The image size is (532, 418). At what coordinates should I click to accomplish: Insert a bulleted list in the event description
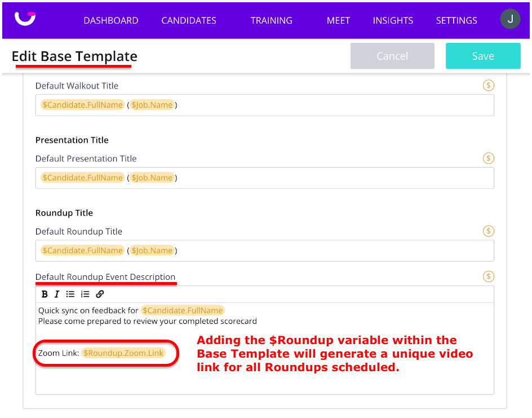[70, 294]
